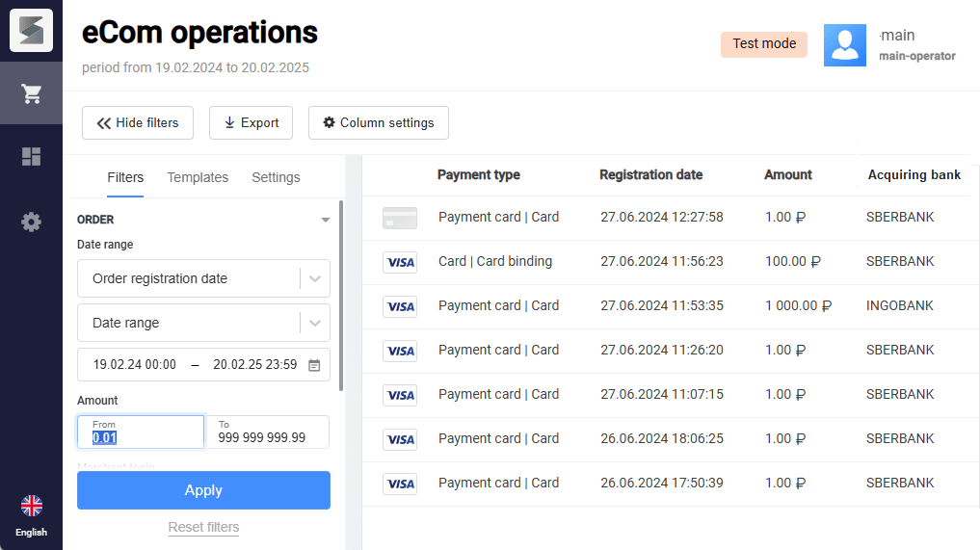Open the shopping cart operations section
This screenshot has height=550, width=980.
(31, 93)
